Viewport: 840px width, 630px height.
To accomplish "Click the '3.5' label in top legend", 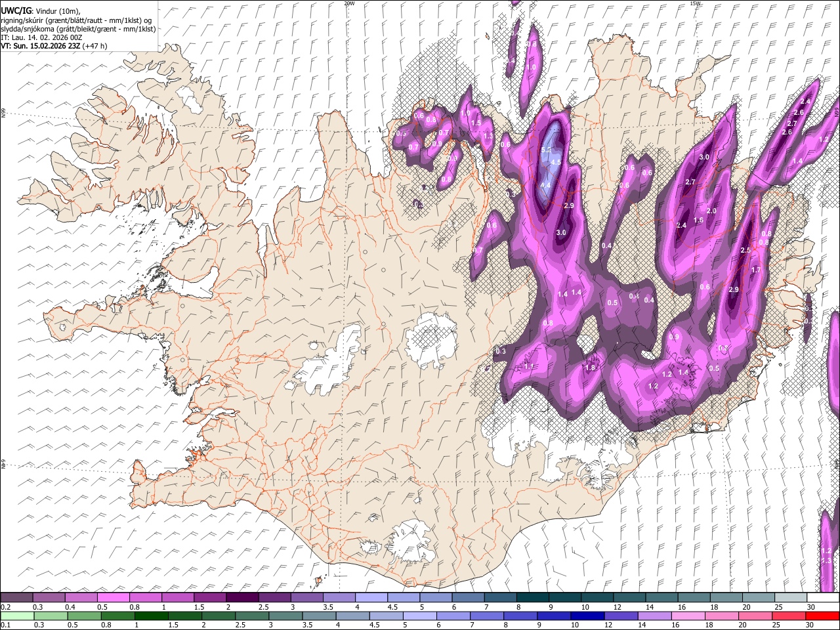I will [x=327, y=607].
